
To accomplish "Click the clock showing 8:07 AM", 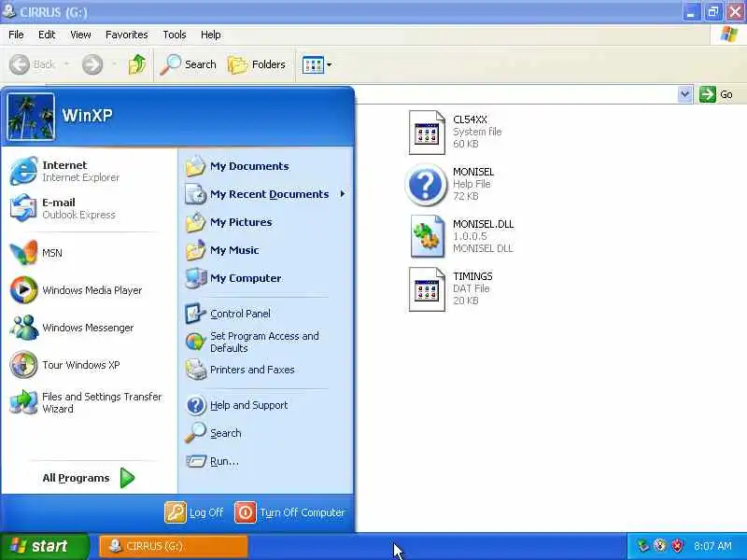I will tap(712, 546).
